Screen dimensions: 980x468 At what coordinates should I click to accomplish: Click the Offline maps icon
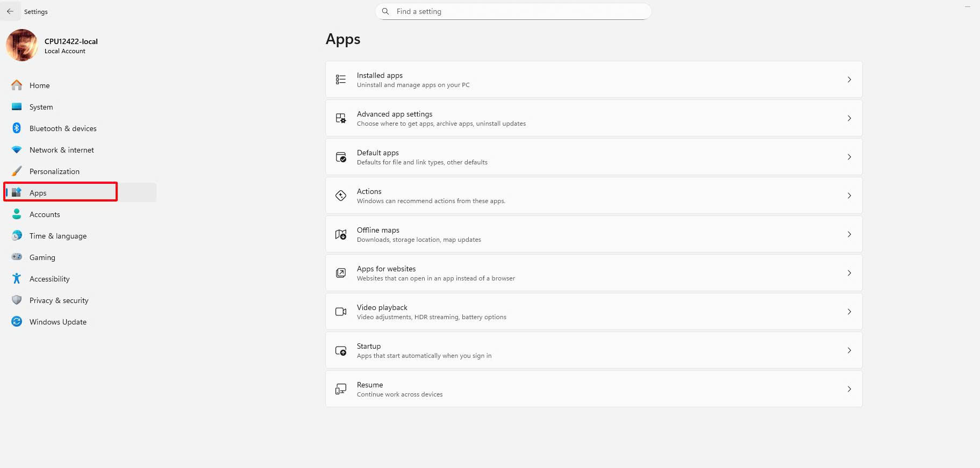coord(341,234)
